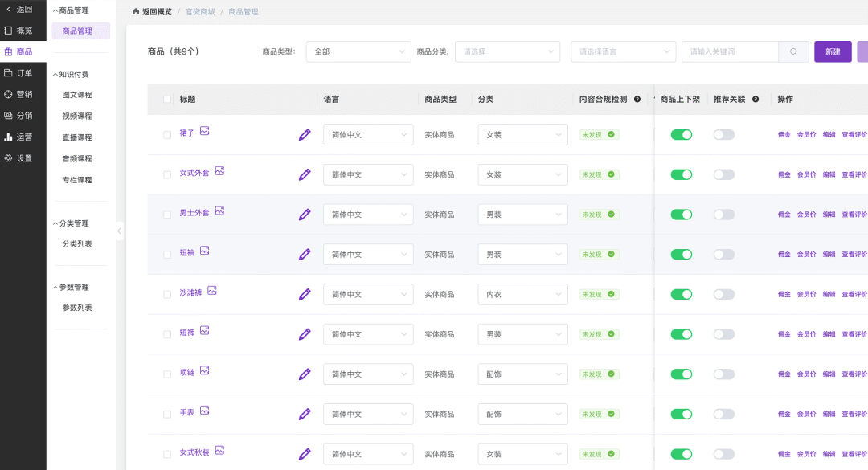Click the search magnifier icon
This screenshot has width=868, height=470.
coord(793,51)
